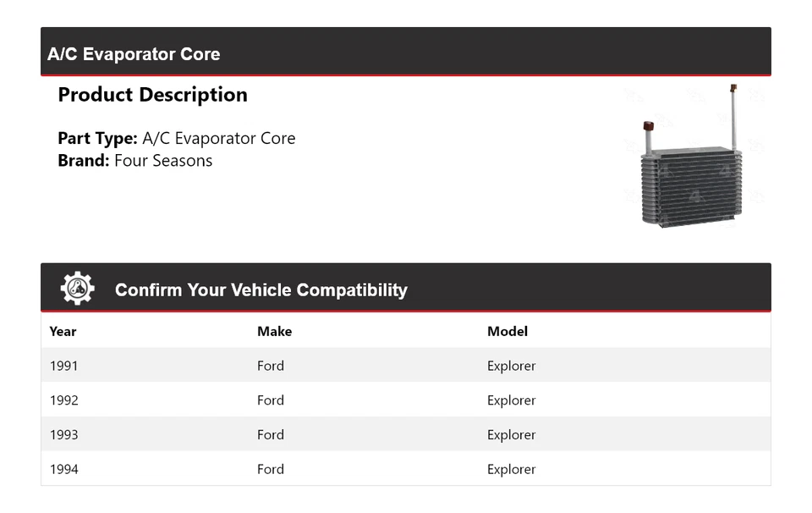Click the 1993 year cell
The image size is (812, 513).
coord(63,435)
